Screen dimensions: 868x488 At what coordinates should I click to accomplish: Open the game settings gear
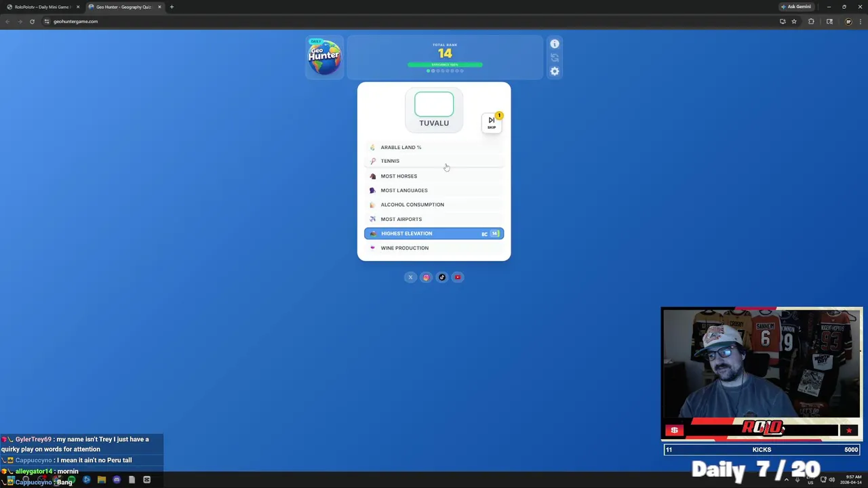[x=555, y=71]
